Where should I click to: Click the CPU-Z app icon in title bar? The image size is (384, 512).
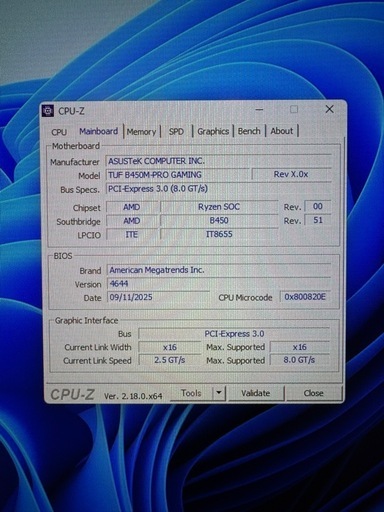(x=48, y=111)
